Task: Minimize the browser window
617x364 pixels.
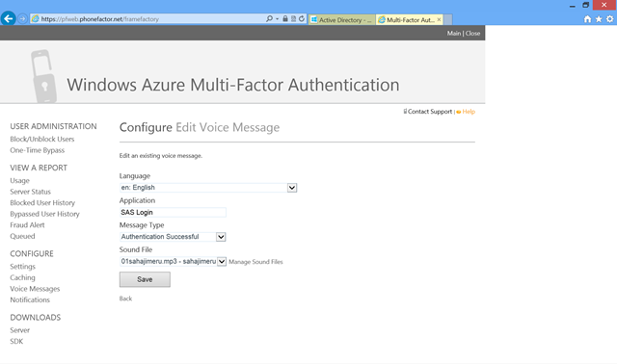Action: (x=573, y=6)
